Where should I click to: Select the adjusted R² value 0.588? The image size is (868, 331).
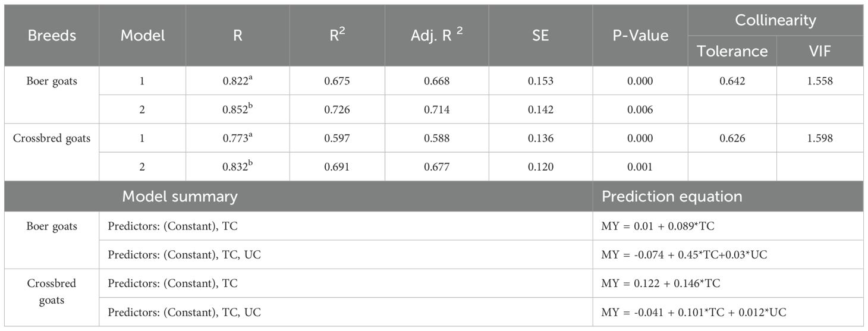click(x=437, y=138)
